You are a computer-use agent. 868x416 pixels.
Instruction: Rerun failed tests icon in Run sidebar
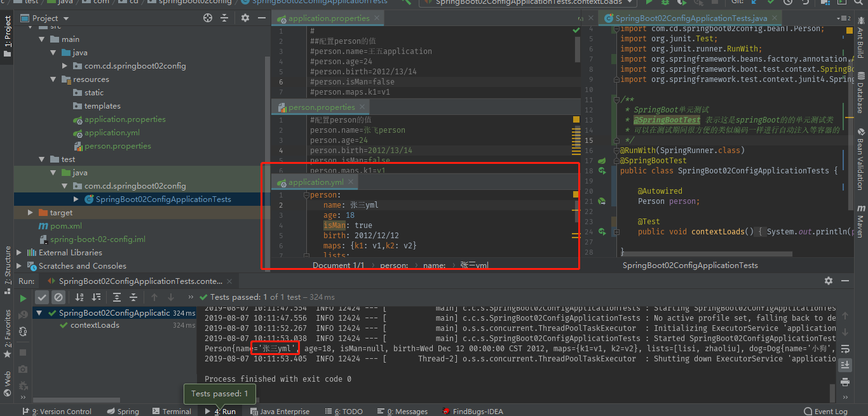pyautogui.click(x=24, y=314)
